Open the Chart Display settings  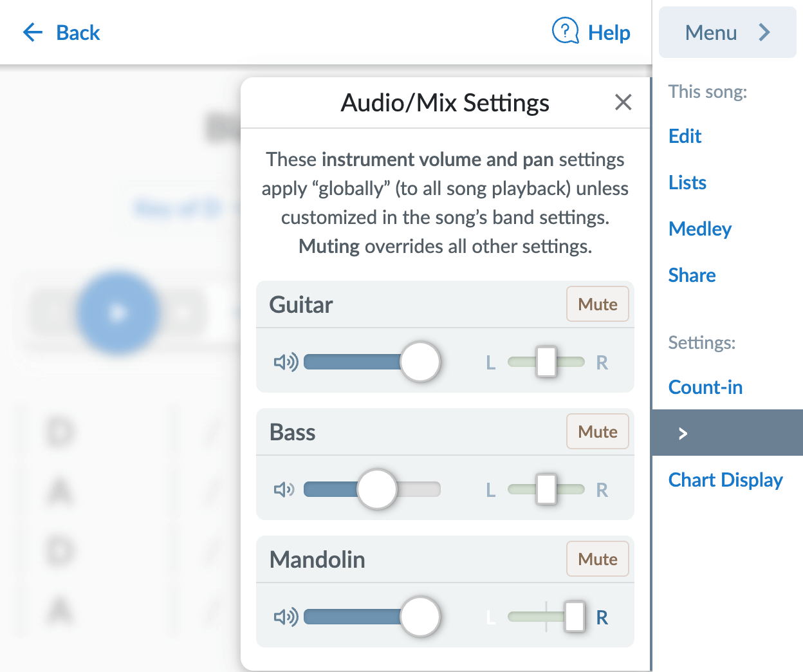click(725, 480)
